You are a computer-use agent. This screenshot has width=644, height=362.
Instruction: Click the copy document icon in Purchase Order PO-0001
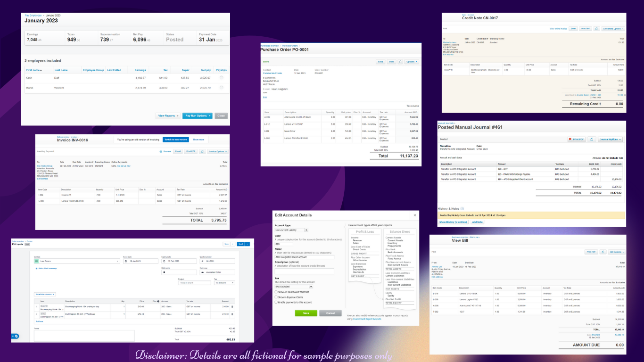(x=400, y=62)
